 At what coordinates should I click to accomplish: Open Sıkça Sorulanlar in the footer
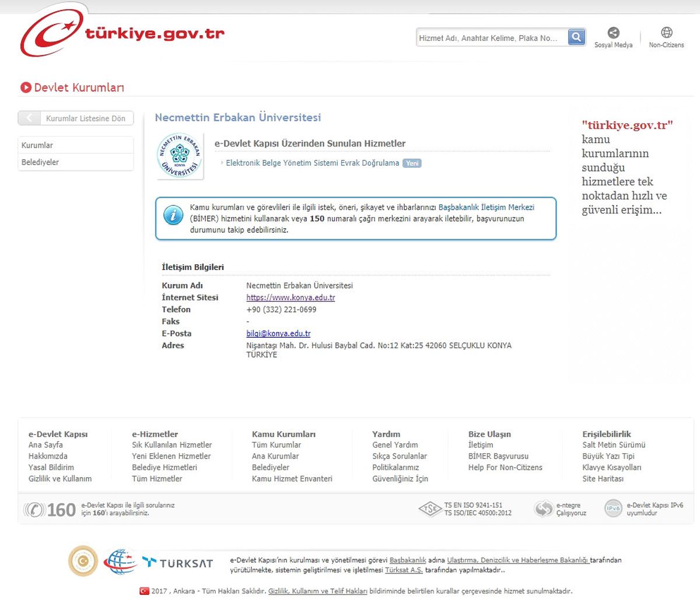pyautogui.click(x=400, y=456)
